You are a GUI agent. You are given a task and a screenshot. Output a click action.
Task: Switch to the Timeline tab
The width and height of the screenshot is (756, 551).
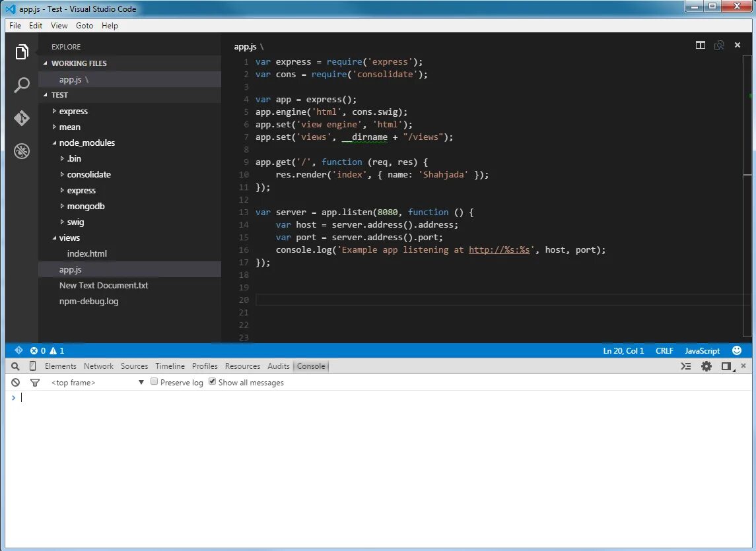pos(170,366)
